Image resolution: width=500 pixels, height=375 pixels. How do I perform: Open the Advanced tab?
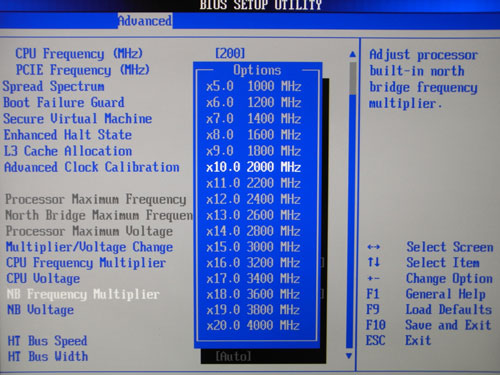tap(145, 21)
